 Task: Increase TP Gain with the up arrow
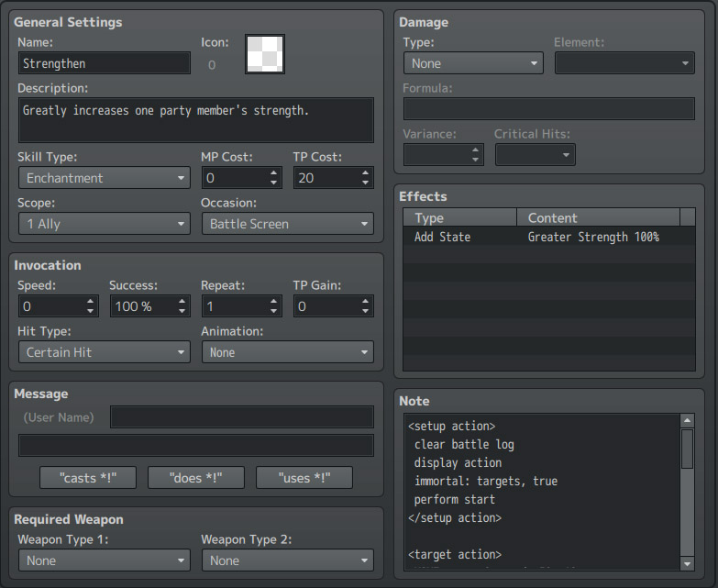(365, 301)
